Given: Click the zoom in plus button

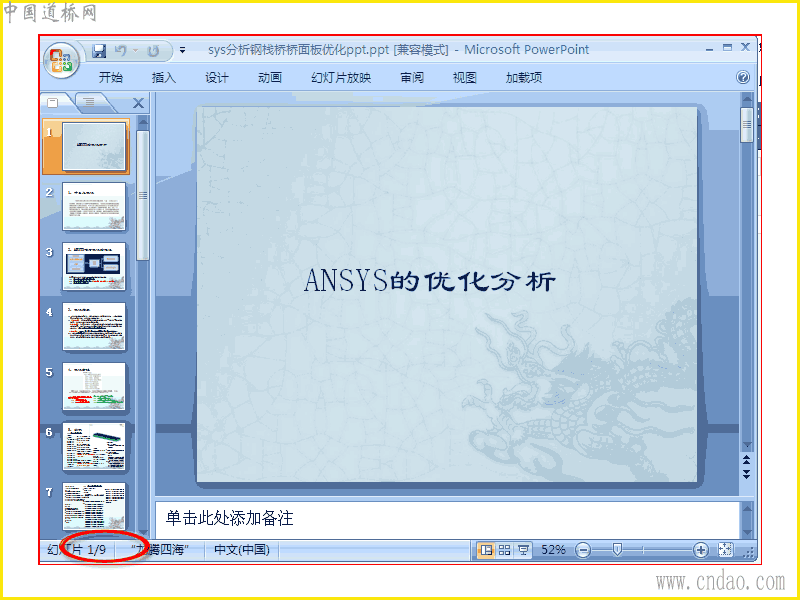Looking at the screenshot, I should (701, 550).
